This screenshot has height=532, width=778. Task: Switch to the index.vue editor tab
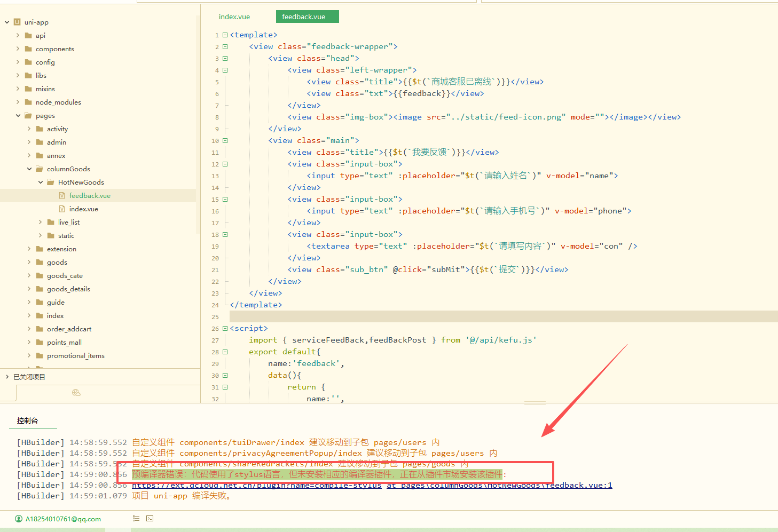pos(234,17)
